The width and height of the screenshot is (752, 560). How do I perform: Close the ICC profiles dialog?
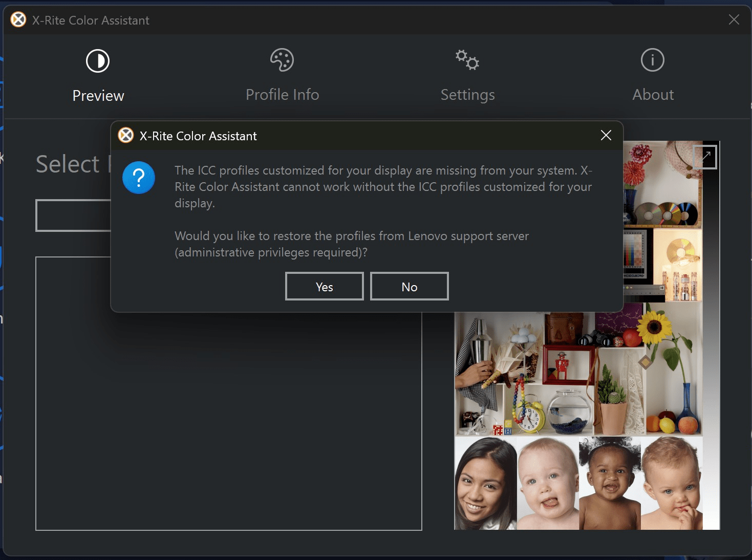(x=606, y=135)
